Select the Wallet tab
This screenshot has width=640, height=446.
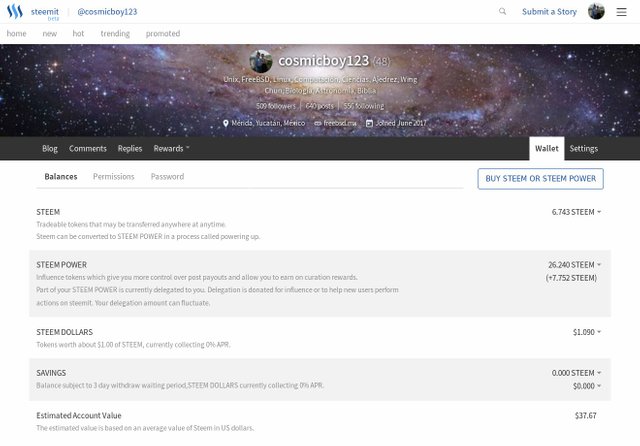(x=547, y=149)
